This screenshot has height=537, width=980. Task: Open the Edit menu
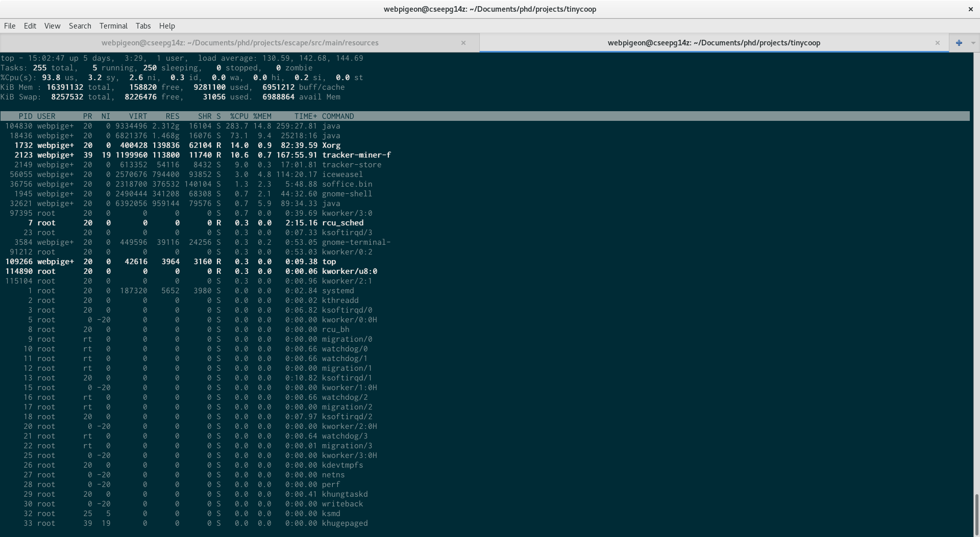pyautogui.click(x=30, y=26)
